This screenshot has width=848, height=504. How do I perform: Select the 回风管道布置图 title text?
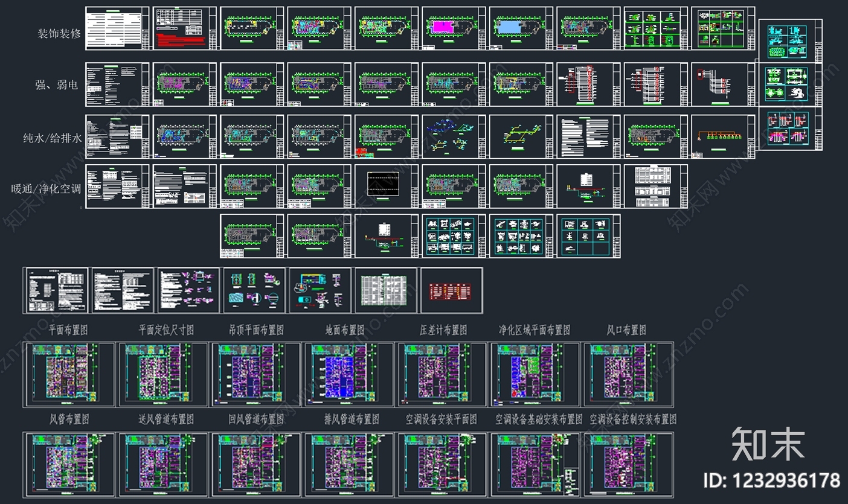point(256,419)
